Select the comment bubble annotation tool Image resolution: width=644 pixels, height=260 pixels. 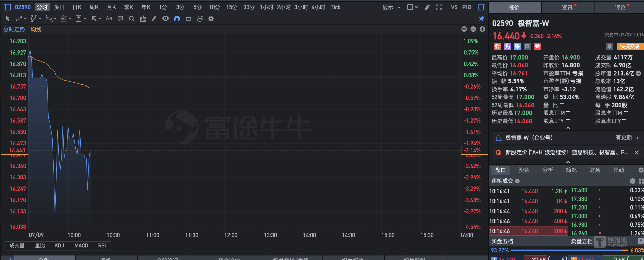[120, 18]
